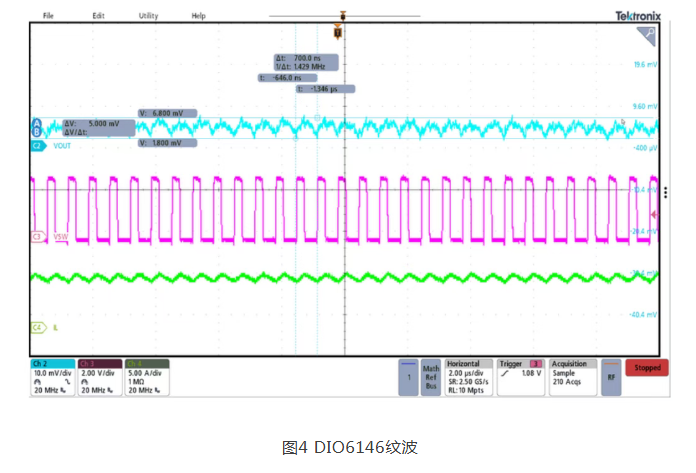Click the VSW waveform label
This screenshot has height=473, width=696.
[61, 236]
